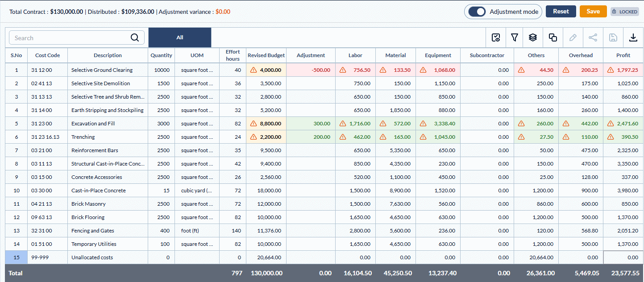Select the Adjustment cell for Selective Ground Clearing
Viewport: 644px width, 282px height.
coord(311,70)
